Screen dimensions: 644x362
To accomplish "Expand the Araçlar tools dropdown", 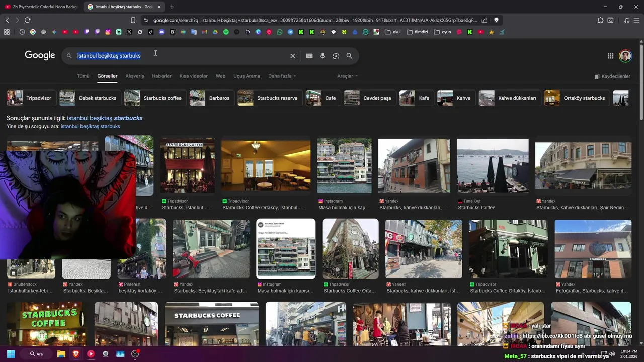I will coord(347,76).
